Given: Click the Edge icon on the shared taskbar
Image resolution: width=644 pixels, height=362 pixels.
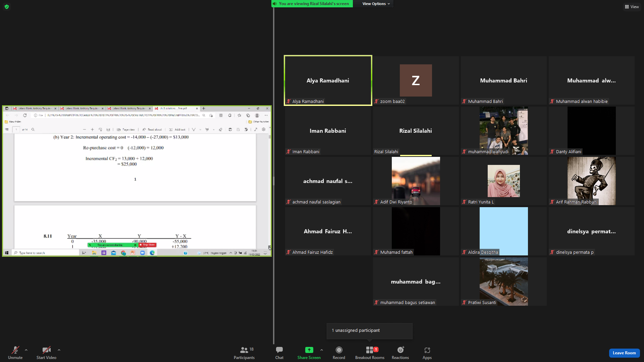Looking at the screenshot, I should pos(152,253).
